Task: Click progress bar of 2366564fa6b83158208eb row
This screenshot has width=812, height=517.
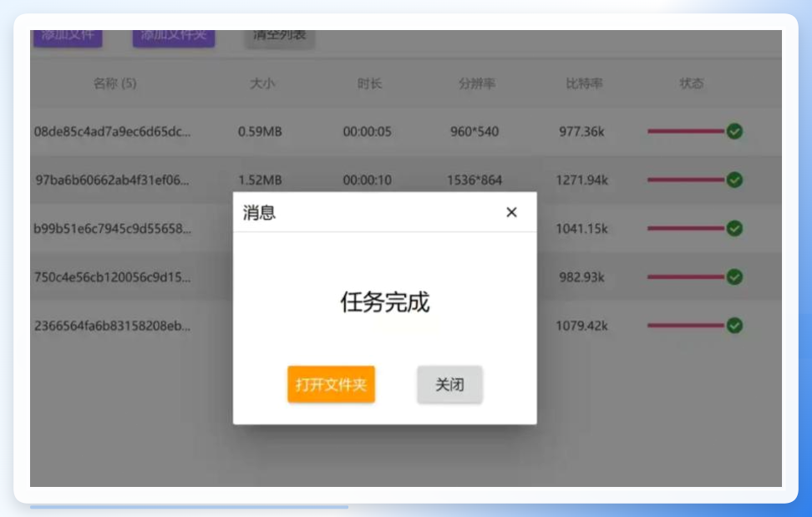Action: [x=686, y=326]
